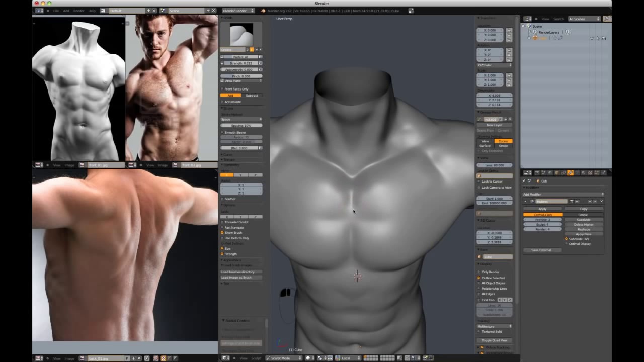Enable the Only Render display checkbox
The image size is (644, 362).
point(479,272)
